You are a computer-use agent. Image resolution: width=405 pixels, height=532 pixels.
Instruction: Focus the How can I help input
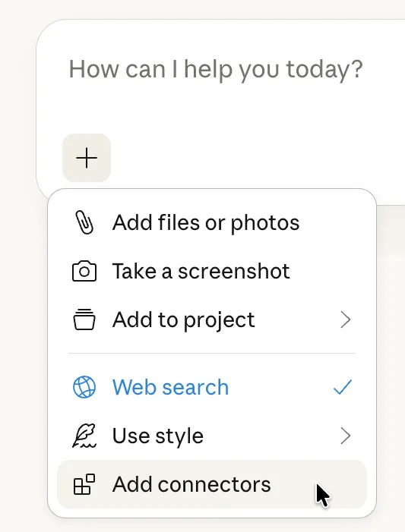(216, 70)
